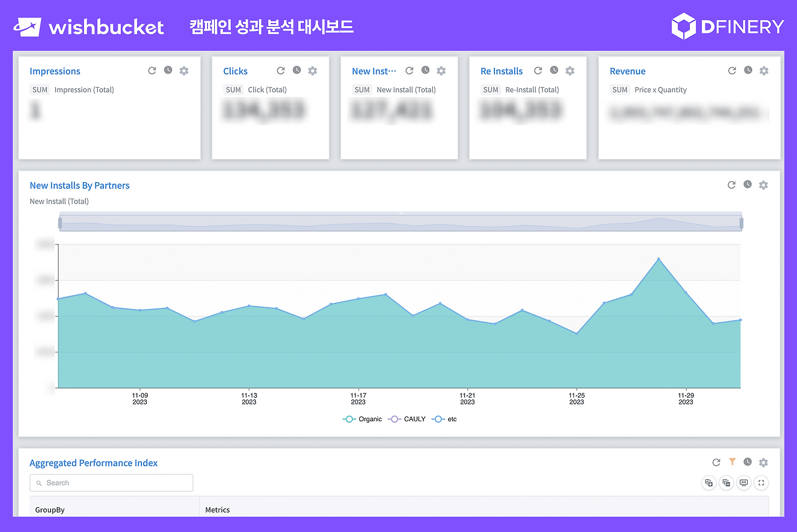
Task: Select the duplicate widget icon below the filter
Action: pyautogui.click(x=709, y=482)
